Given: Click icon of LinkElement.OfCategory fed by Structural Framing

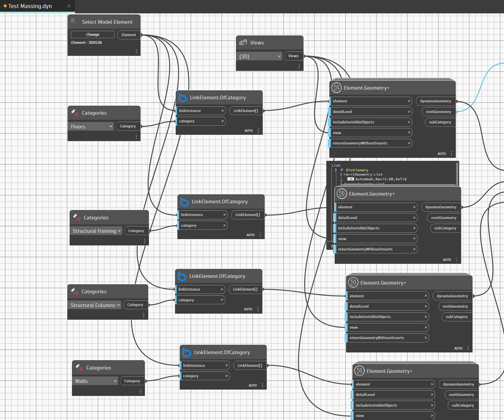Looking at the screenshot, I should tap(184, 202).
